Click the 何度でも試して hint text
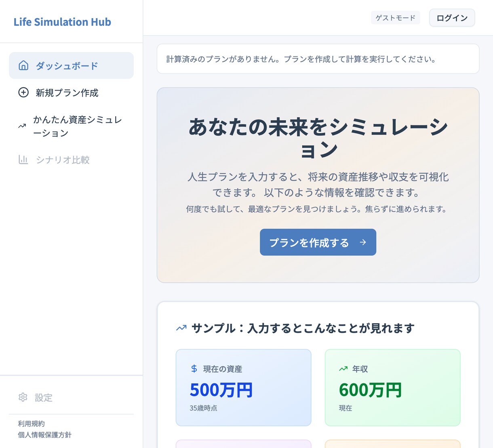Image resolution: width=493 pixels, height=448 pixels. (316, 209)
